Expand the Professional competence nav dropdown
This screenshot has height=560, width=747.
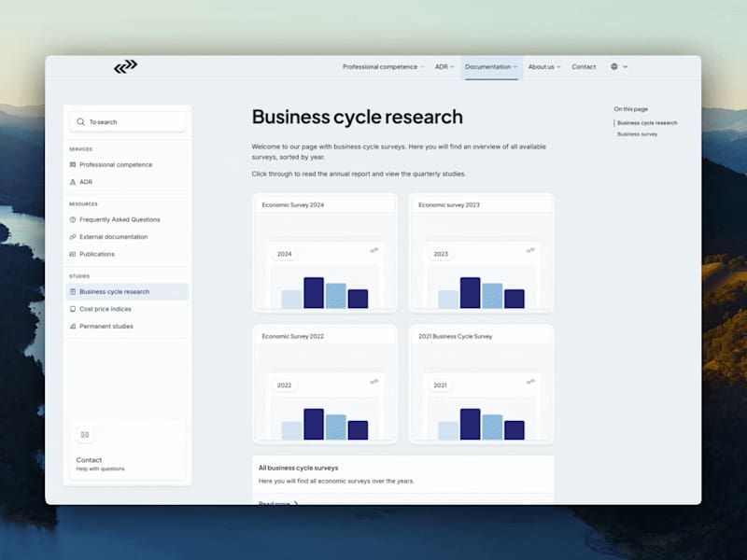coord(383,67)
